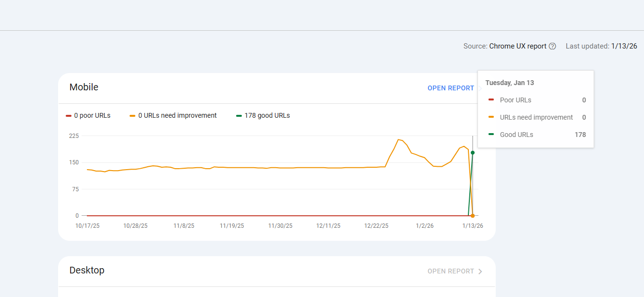Screen dimensions: 644x297
Task: Click the red '0 poor URLs' legend marker
Action: click(x=69, y=116)
